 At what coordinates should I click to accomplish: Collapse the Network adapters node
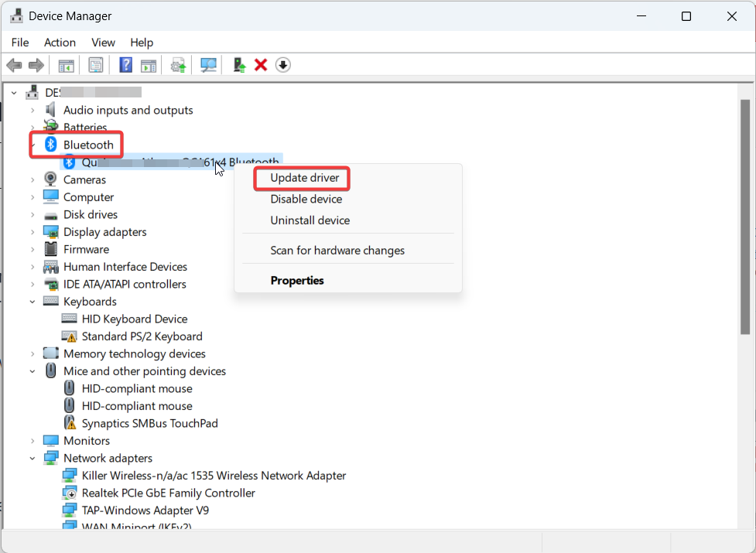(x=32, y=458)
